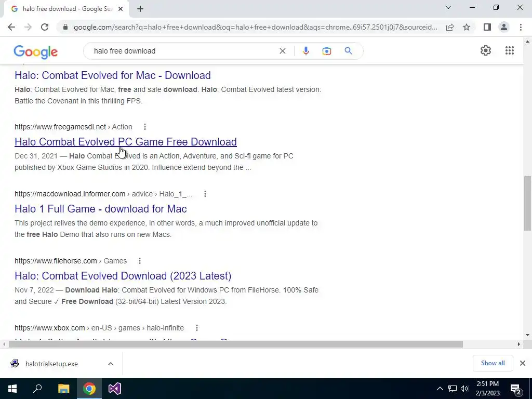The height and width of the screenshot is (399, 532).
Task: Open Chrome side panel
Action: pyautogui.click(x=487, y=27)
